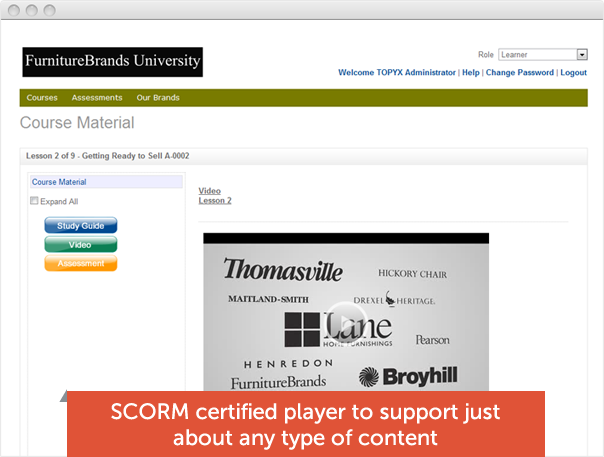The height and width of the screenshot is (457, 604).
Task: Open the Our Brands menu
Action: (158, 98)
